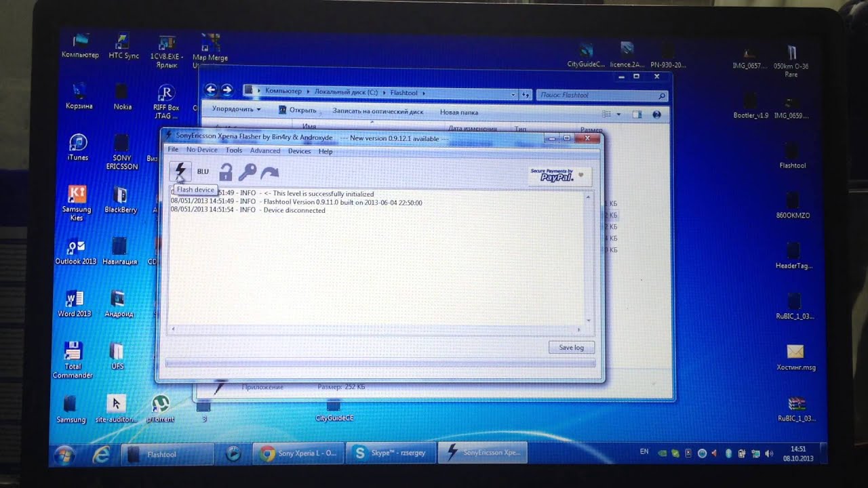The height and width of the screenshot is (488, 868).
Task: Click the 'Открыть' button in Explorer toolbar
Action: [298, 110]
